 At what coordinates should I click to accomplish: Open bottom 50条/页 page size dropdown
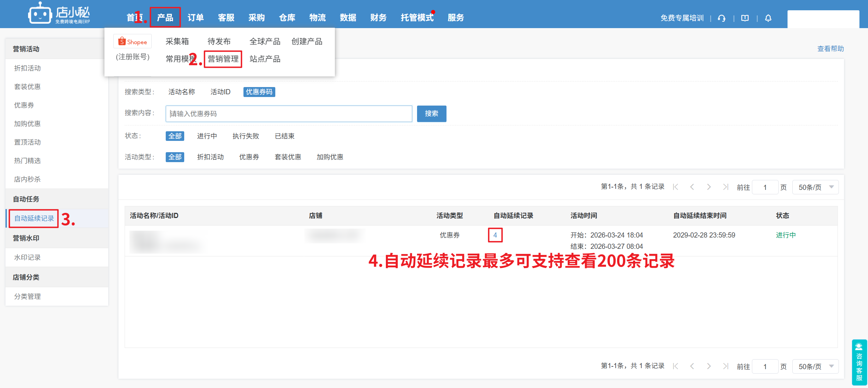pyautogui.click(x=815, y=366)
